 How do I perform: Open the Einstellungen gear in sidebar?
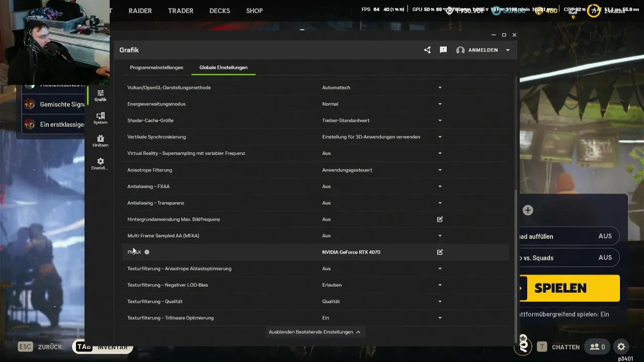pos(100,163)
